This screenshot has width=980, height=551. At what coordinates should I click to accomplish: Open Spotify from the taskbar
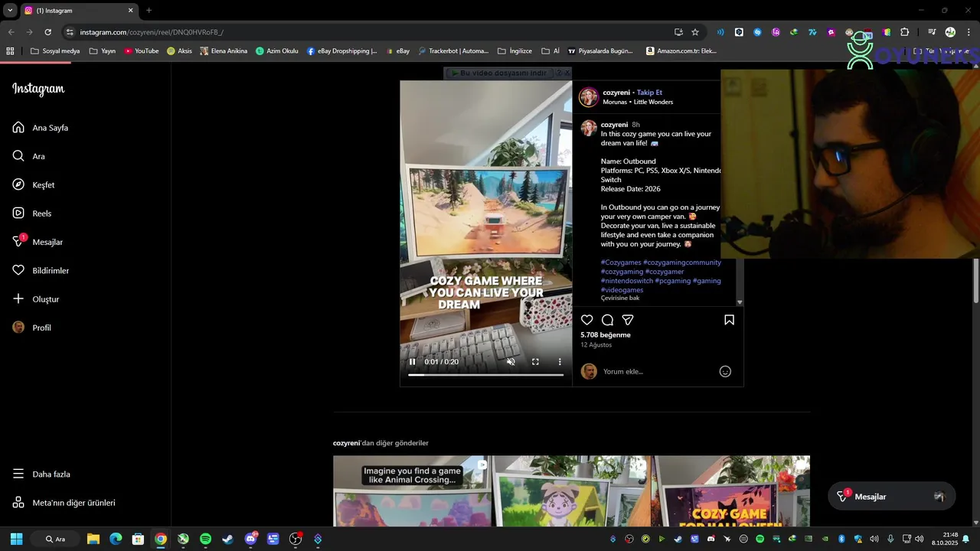tap(205, 539)
